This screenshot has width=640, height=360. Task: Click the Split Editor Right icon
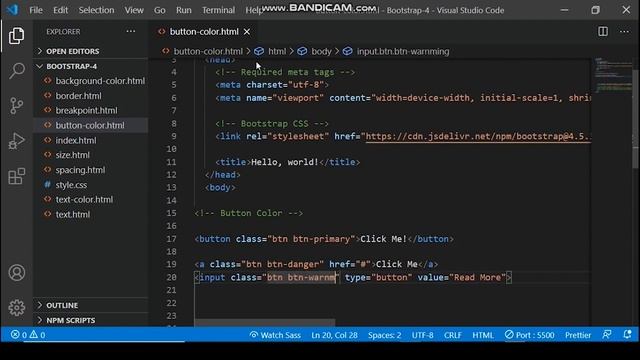pos(603,31)
